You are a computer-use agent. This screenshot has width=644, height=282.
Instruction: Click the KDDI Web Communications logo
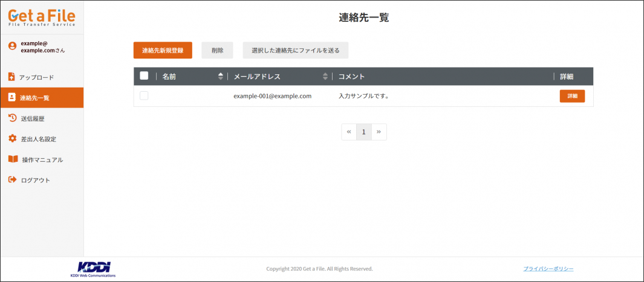pyautogui.click(x=93, y=269)
